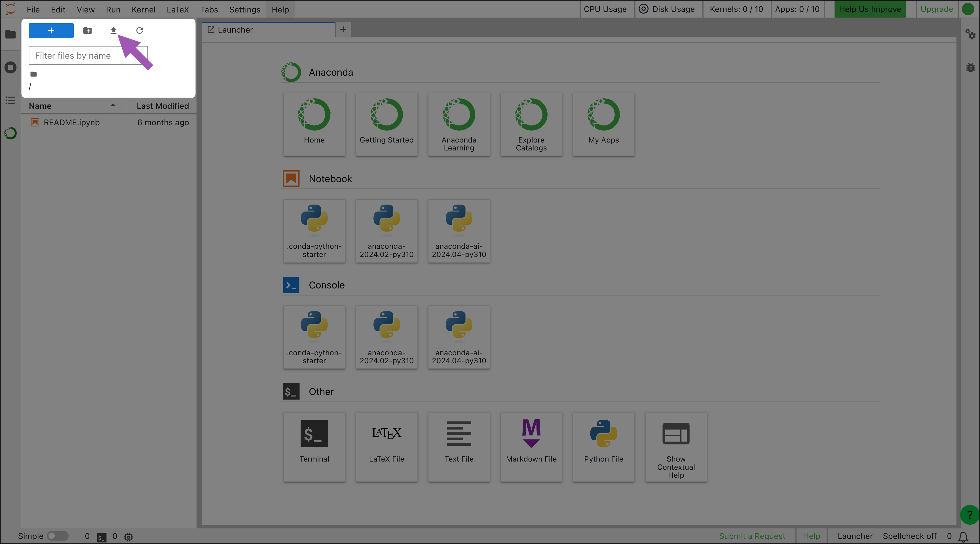980x544 pixels.
Task: Click the green help question mark button
Action: click(969, 515)
